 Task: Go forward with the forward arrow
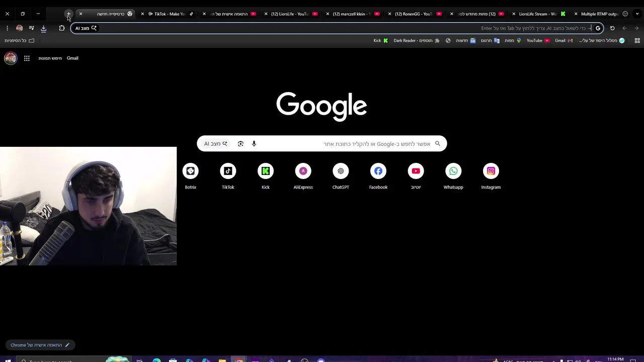[x=636, y=28]
